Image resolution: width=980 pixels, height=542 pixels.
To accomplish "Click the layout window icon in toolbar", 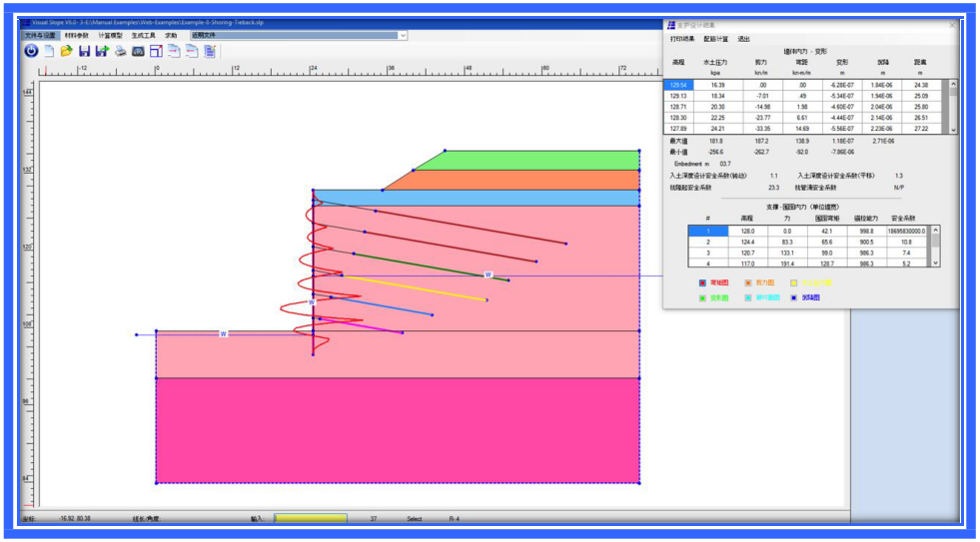I will pos(156,51).
